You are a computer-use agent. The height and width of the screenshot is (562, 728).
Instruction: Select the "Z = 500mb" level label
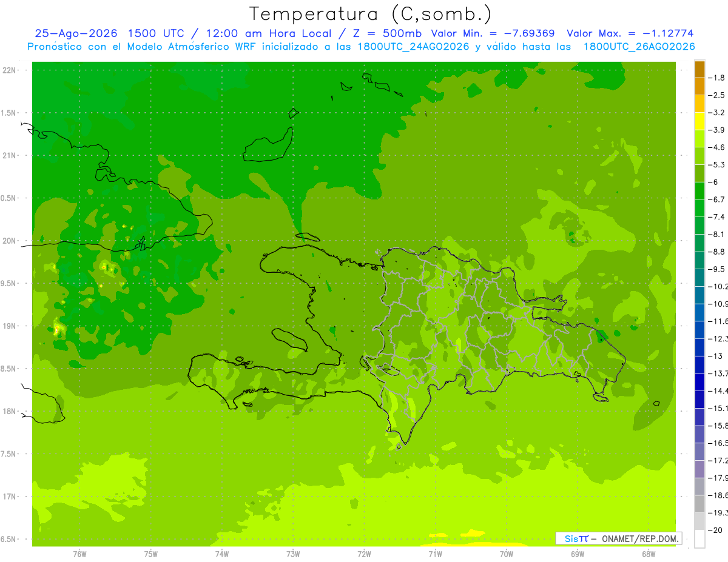pos(386,33)
